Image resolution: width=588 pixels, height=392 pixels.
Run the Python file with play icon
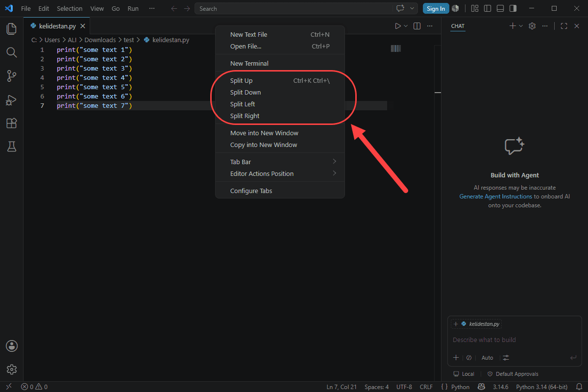tap(398, 26)
